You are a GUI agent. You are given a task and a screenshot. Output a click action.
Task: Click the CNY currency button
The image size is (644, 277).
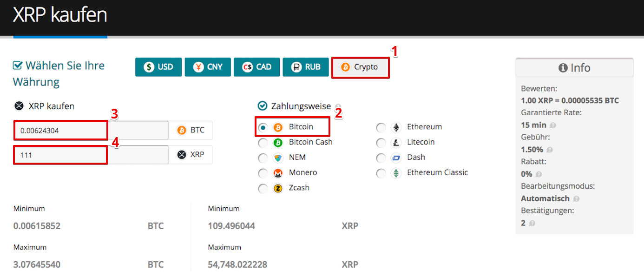(x=208, y=67)
